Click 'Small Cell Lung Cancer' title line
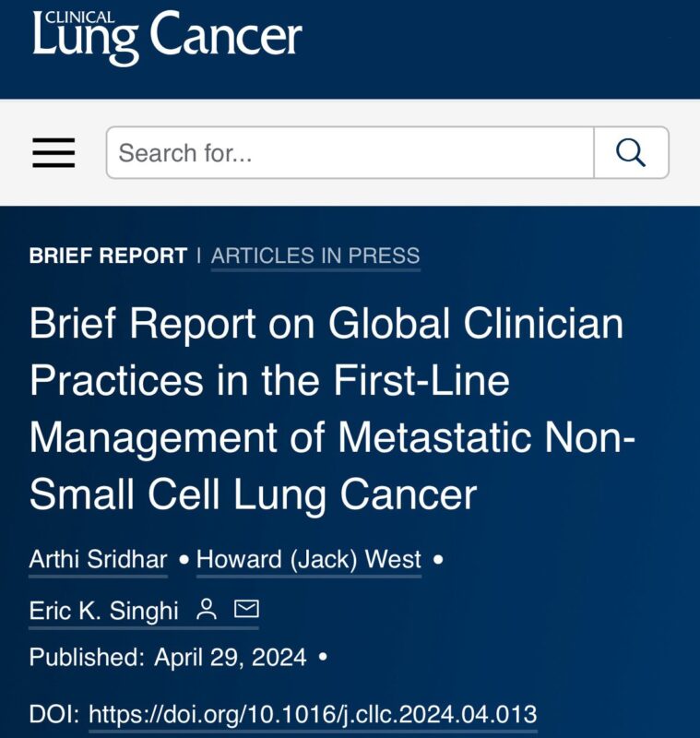The height and width of the screenshot is (738, 700). pos(253,495)
